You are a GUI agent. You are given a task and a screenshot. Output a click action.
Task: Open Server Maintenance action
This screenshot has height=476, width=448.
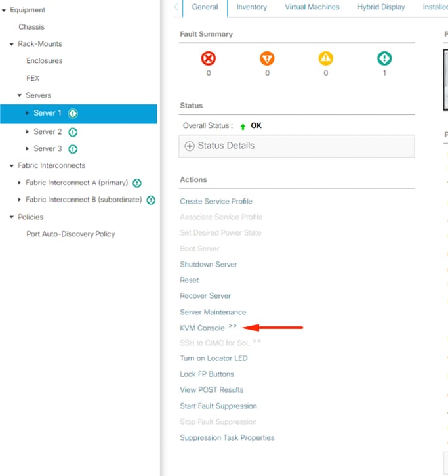tap(213, 313)
